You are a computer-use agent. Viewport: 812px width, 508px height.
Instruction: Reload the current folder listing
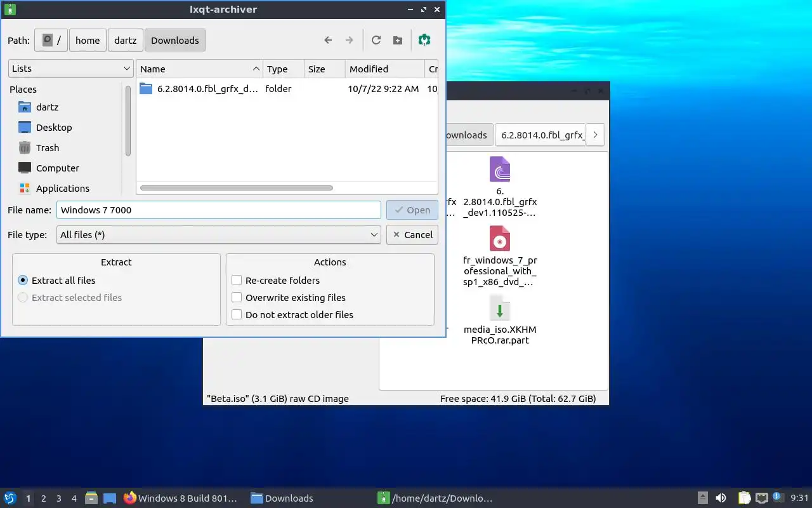click(376, 40)
